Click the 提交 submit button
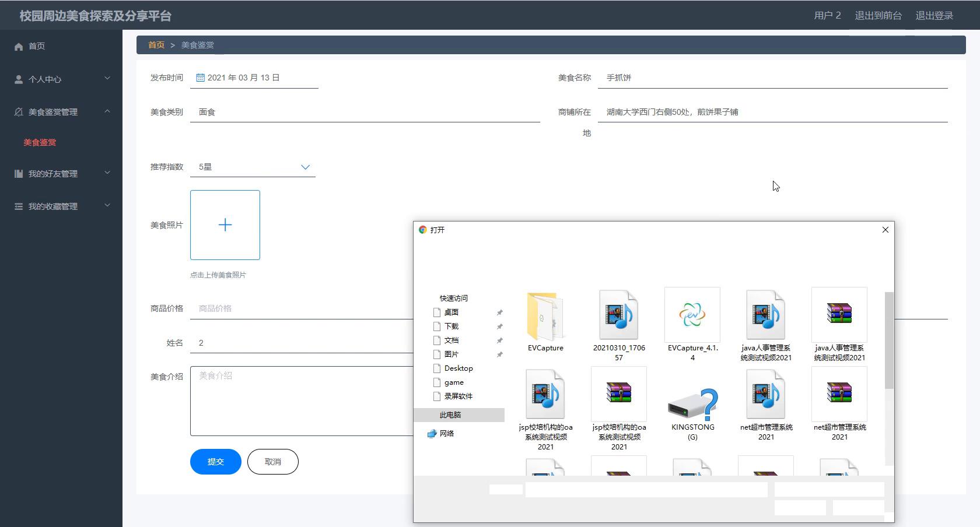Image resolution: width=980 pixels, height=527 pixels. point(215,462)
